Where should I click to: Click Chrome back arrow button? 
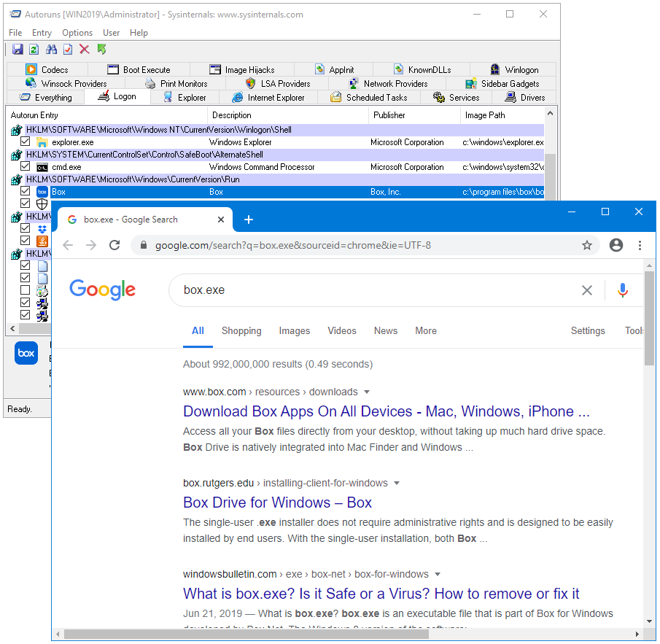pyautogui.click(x=68, y=245)
